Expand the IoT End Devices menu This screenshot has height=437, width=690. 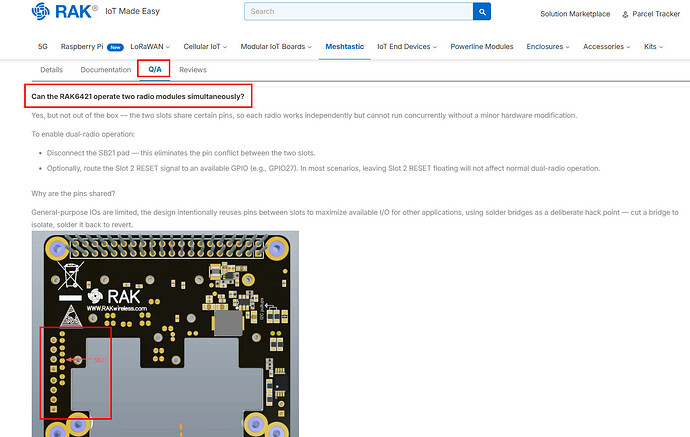pos(407,47)
